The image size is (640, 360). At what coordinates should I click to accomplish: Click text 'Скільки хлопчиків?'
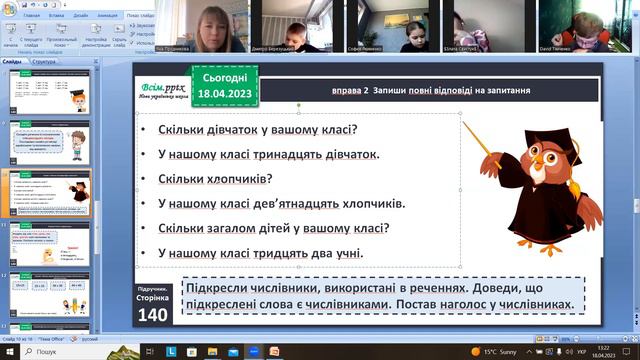point(215,179)
